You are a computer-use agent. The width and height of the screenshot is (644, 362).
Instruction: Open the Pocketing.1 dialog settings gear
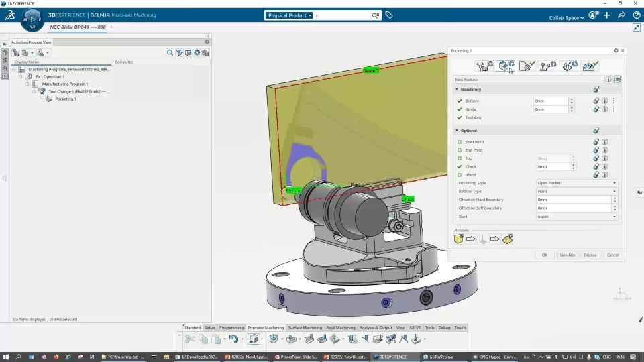tap(616, 50)
